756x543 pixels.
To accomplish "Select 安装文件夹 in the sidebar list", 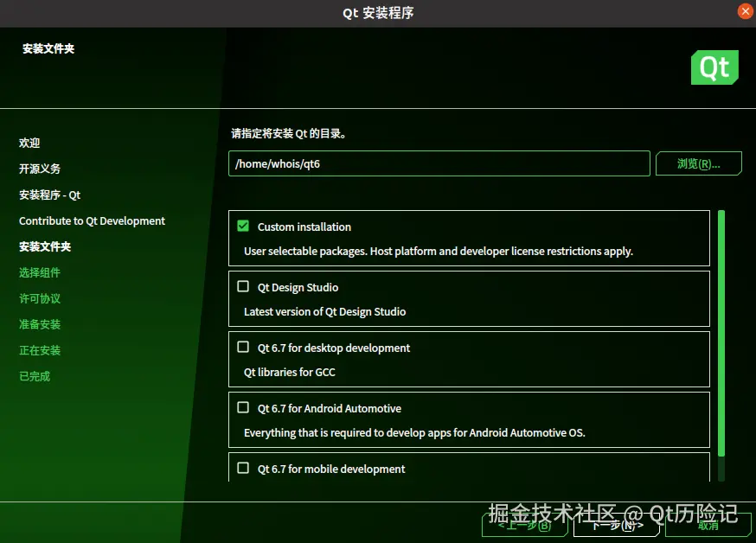I will [45, 246].
